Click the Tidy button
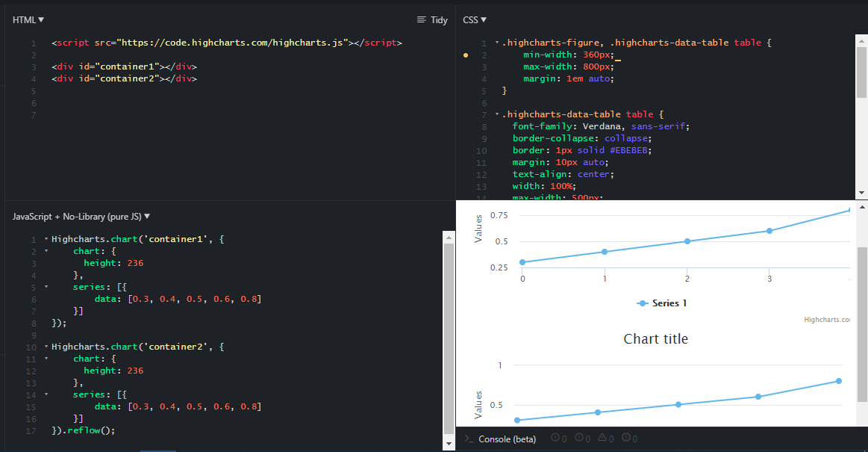The width and height of the screenshot is (868, 452). pyautogui.click(x=433, y=19)
